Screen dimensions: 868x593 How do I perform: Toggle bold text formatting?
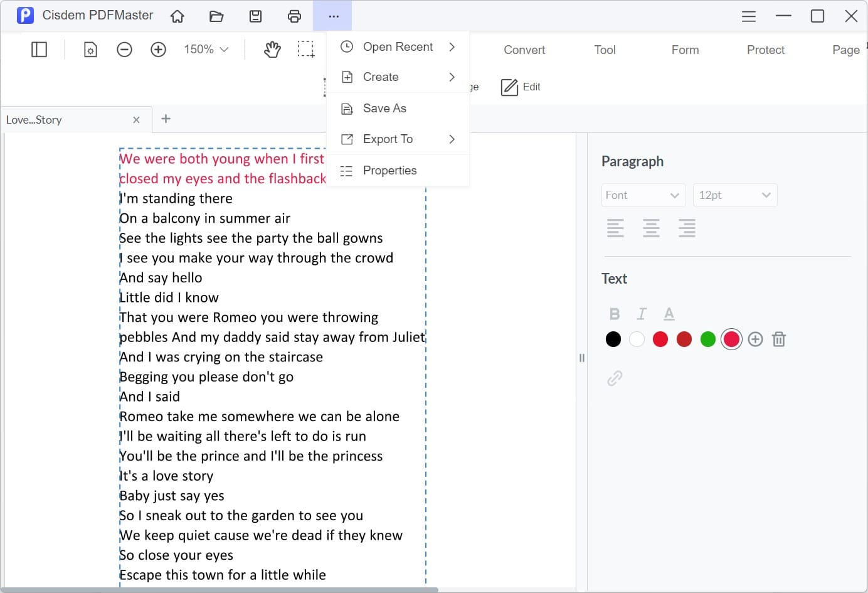615,314
